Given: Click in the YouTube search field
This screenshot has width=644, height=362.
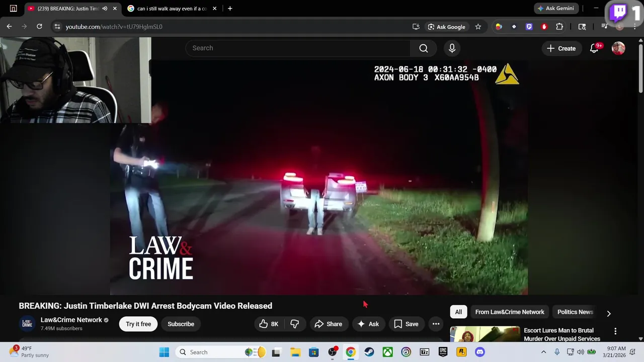Looking at the screenshot, I should tap(298, 48).
